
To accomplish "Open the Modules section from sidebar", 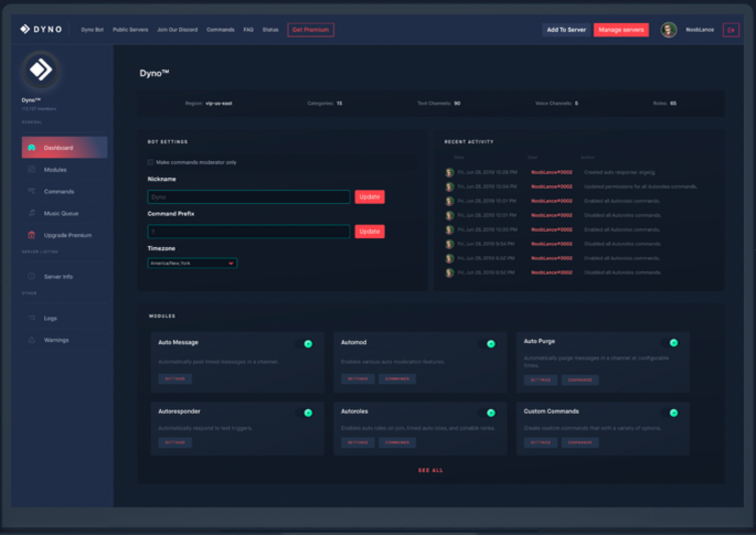I will point(31,169).
